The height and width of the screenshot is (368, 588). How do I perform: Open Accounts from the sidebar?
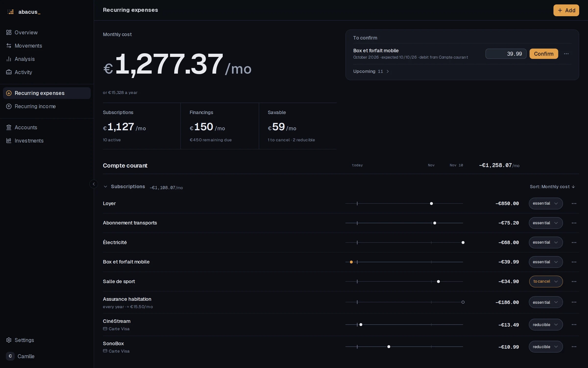point(47,127)
